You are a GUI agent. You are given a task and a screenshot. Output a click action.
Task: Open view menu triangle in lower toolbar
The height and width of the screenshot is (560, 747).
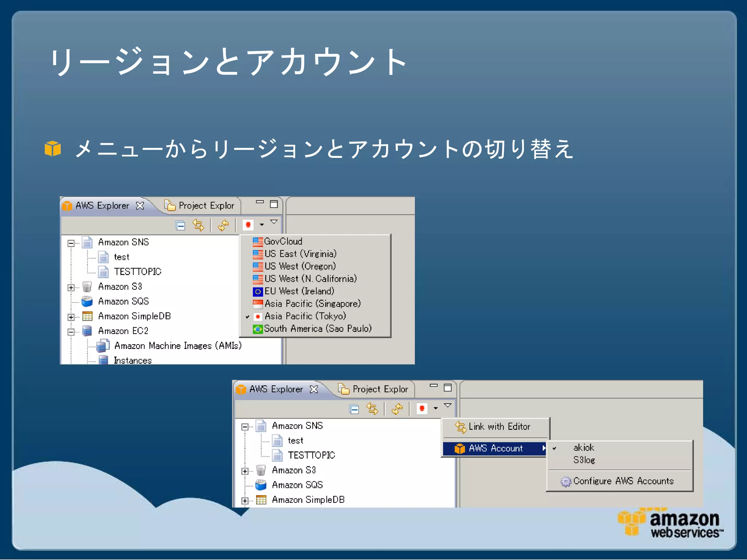point(448,405)
